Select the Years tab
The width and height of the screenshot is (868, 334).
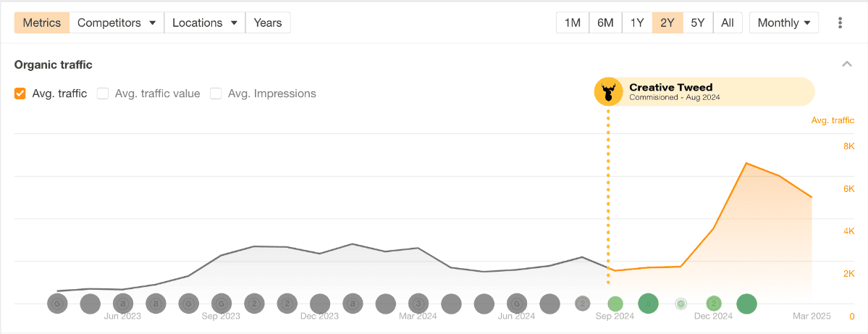click(x=268, y=22)
